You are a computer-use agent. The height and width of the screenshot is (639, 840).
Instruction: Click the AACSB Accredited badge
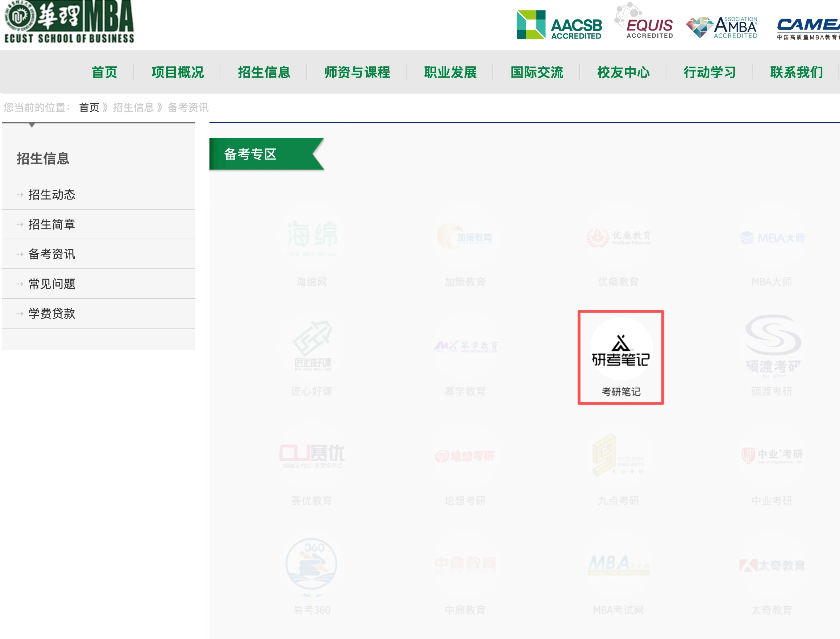tap(559, 25)
